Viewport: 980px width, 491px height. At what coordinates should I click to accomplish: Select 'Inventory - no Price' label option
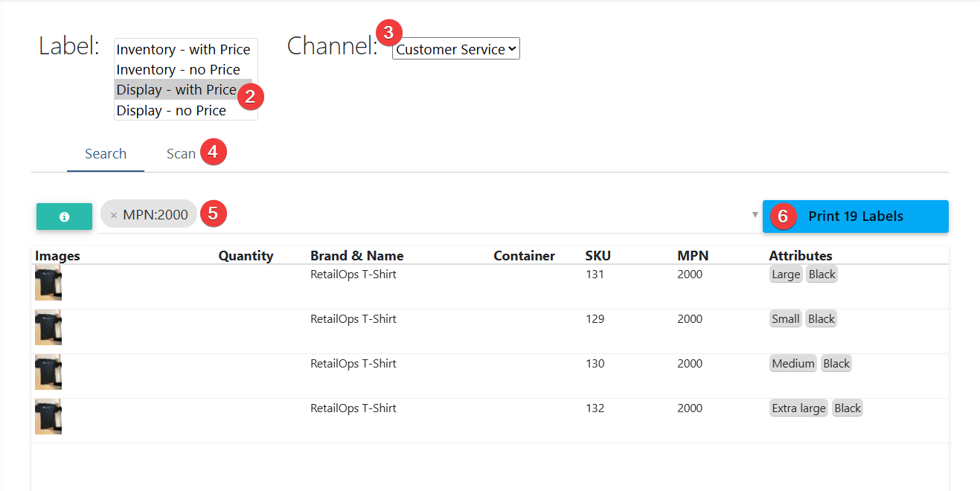point(179,70)
